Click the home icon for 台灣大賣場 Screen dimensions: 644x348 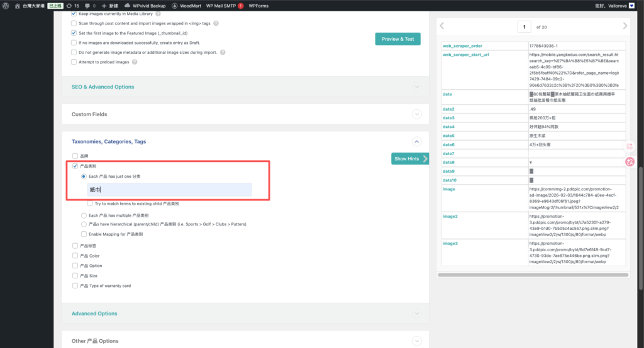tap(17, 6)
